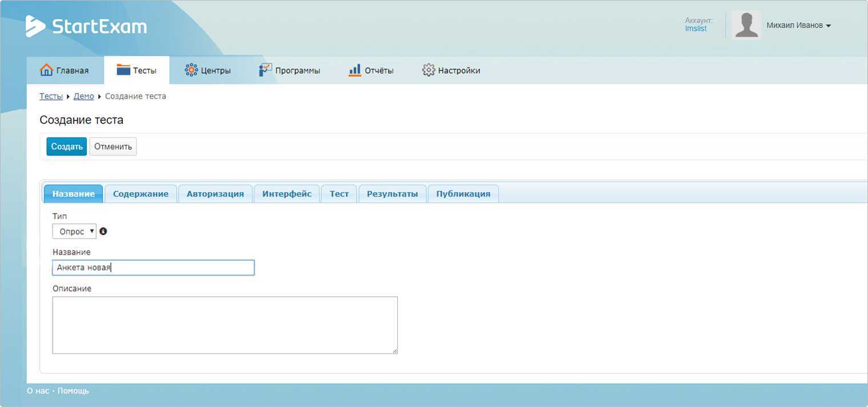Click the Центры network icon
Image resolution: width=868 pixels, height=407 pixels.
click(x=191, y=70)
